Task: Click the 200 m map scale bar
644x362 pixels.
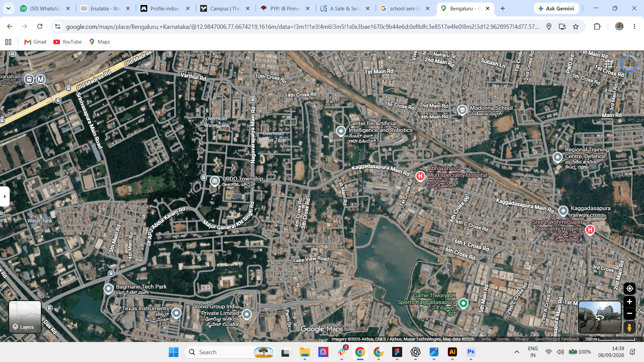Action: point(610,339)
